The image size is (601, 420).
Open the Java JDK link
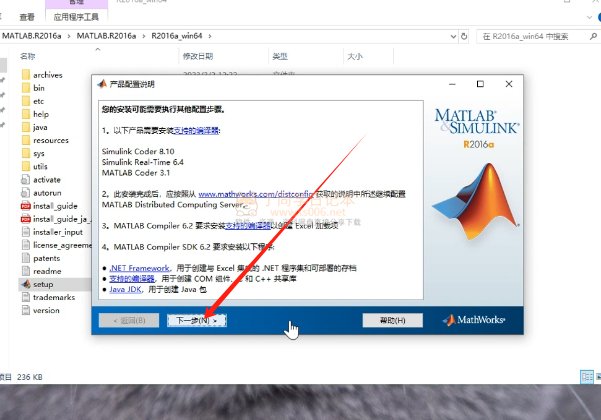125,289
